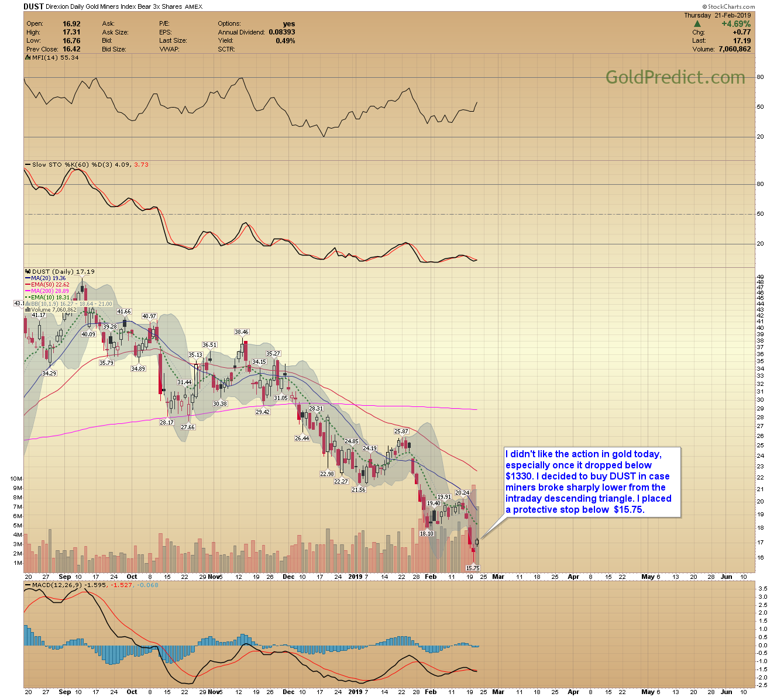This screenshot has width=784, height=697.
Task: Click the 'MA(200) 28.89' legend entry
Action: [50, 291]
